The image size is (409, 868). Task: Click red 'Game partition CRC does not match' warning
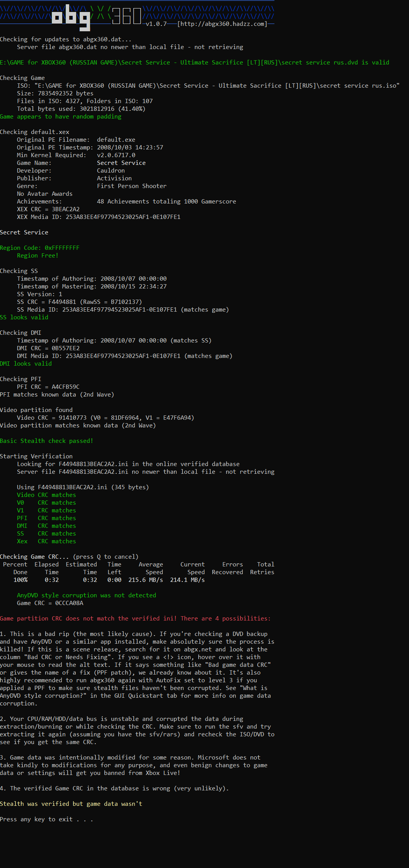click(135, 619)
